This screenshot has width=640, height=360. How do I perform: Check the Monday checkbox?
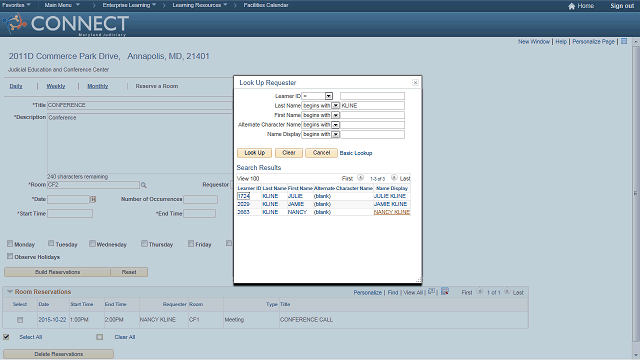pyautogui.click(x=10, y=244)
